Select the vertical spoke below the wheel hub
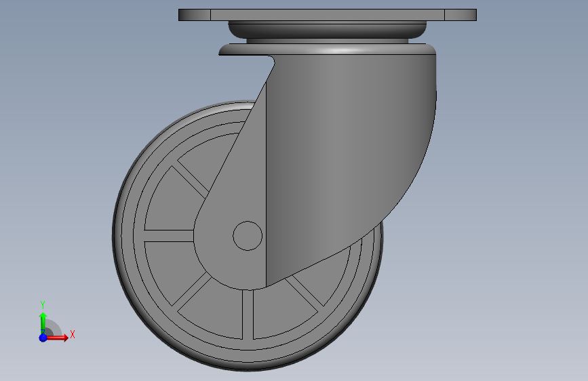Screen dimensions: 588x381 [x=248, y=315]
